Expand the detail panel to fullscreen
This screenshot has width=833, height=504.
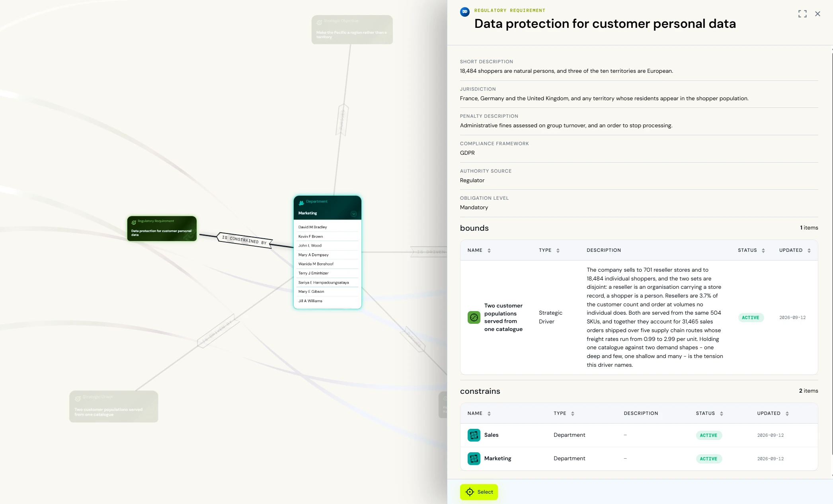tap(802, 14)
